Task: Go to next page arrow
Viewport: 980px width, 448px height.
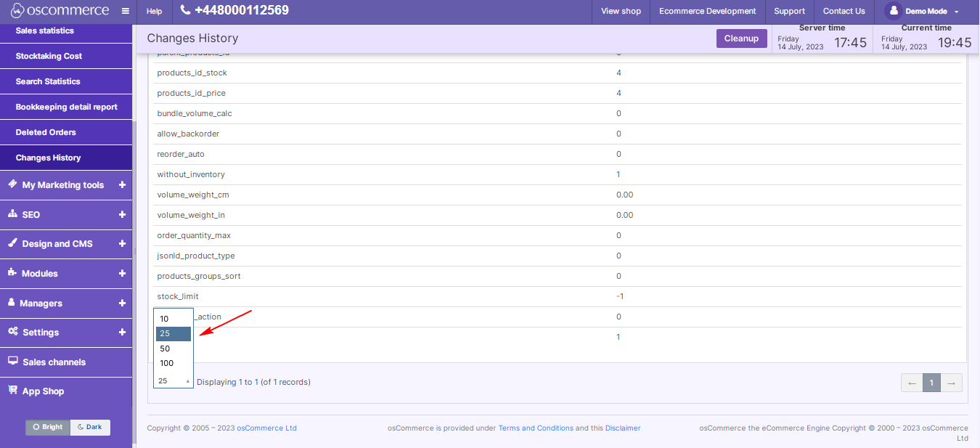Action: [x=952, y=383]
